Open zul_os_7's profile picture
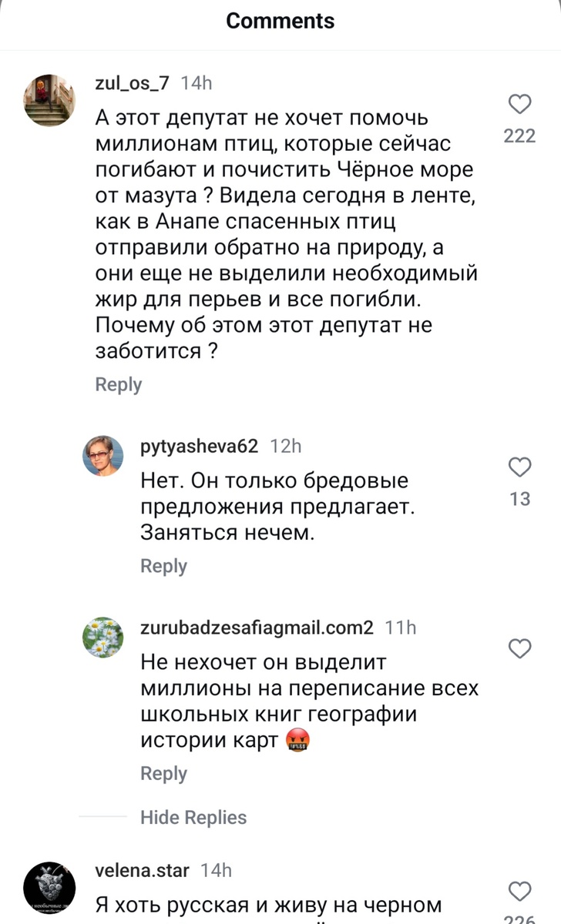The image size is (561, 924). point(49,100)
